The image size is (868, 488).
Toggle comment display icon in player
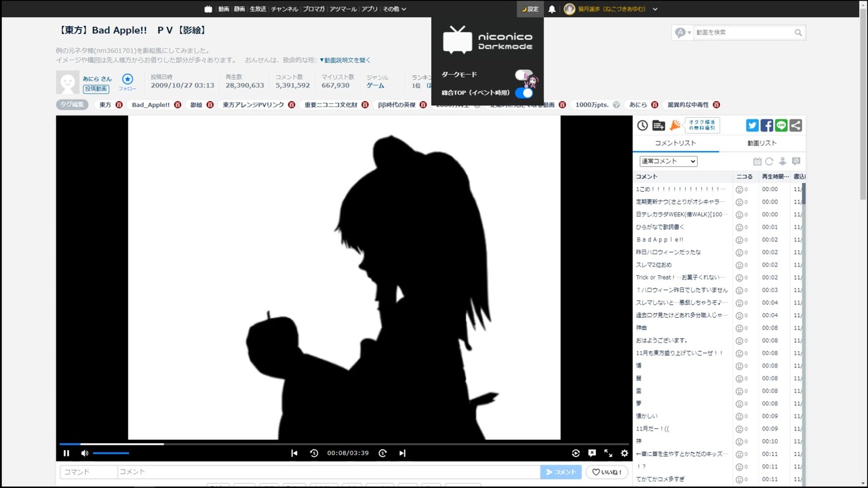(592, 453)
